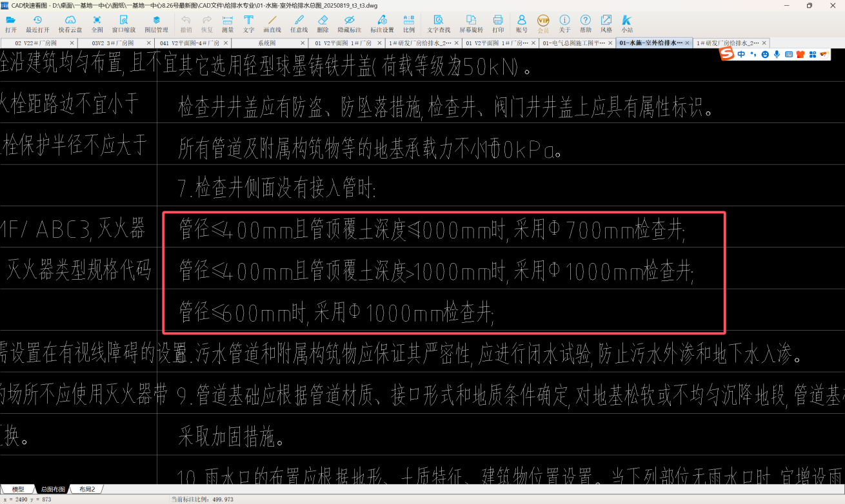
Task: Open the 最近打开 recent files list
Action: [37, 24]
